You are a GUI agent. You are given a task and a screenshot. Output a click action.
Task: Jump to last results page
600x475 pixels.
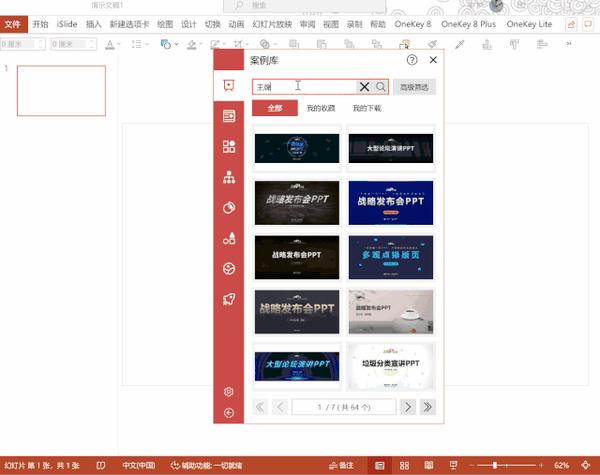tap(427, 407)
